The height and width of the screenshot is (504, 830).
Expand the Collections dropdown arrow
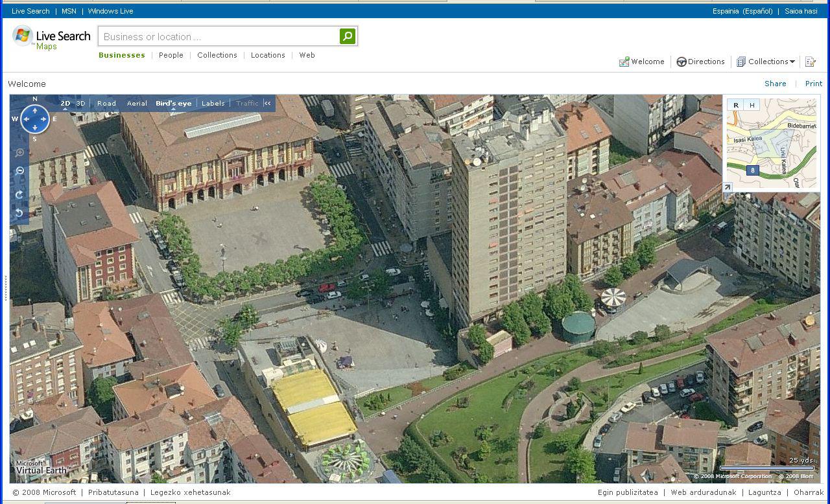(x=792, y=62)
